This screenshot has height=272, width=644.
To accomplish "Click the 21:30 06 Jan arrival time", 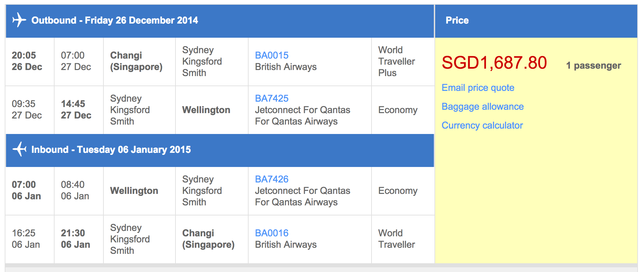I will [x=75, y=239].
